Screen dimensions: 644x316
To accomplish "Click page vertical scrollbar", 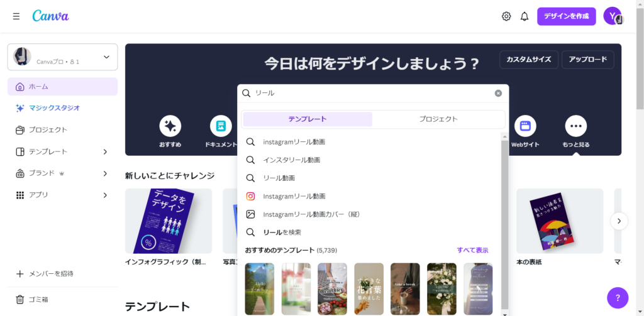I will point(640,58).
